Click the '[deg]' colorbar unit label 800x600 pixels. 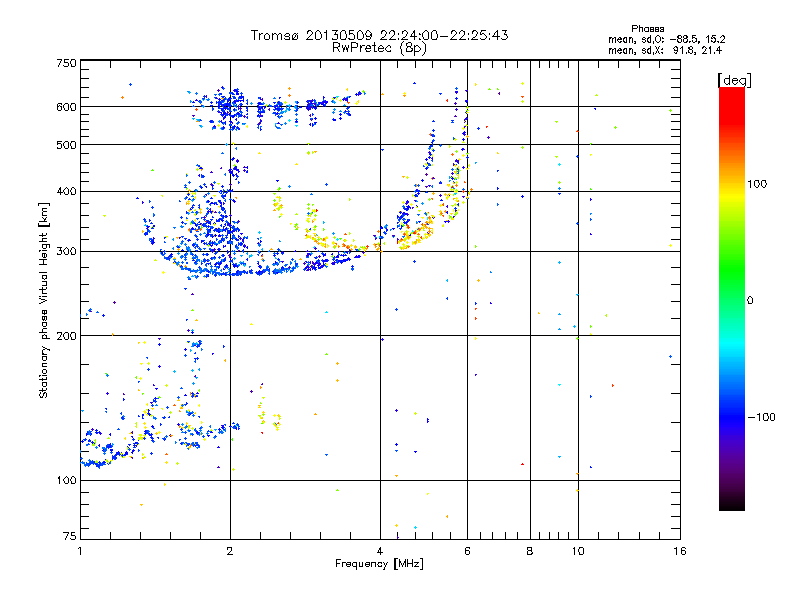point(734,80)
